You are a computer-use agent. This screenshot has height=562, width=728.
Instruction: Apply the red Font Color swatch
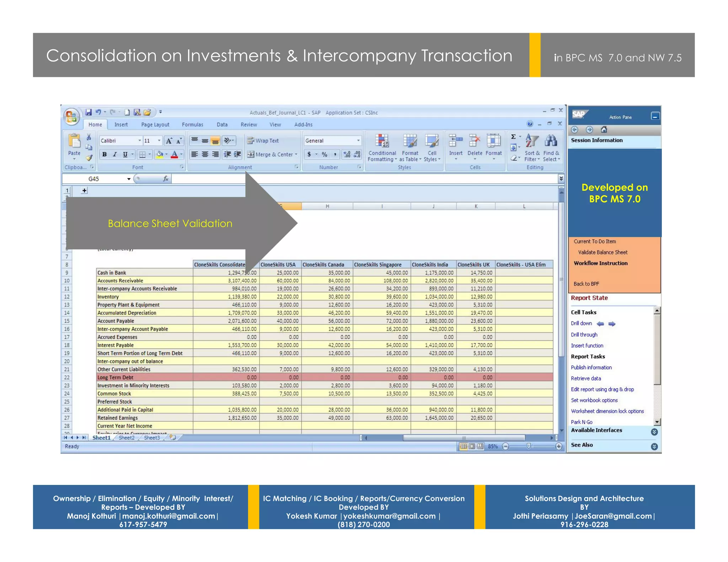coord(175,155)
